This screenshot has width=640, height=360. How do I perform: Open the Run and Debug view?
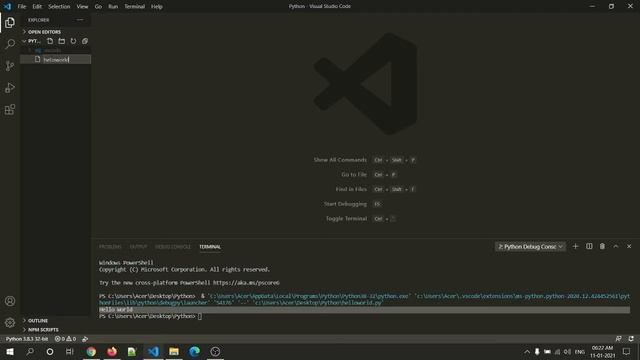coord(10,88)
